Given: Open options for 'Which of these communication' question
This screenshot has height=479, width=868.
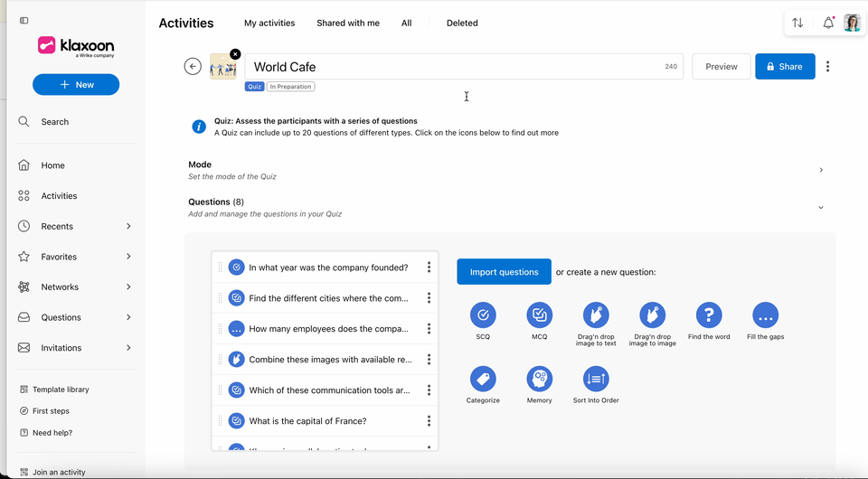Looking at the screenshot, I should 429,390.
